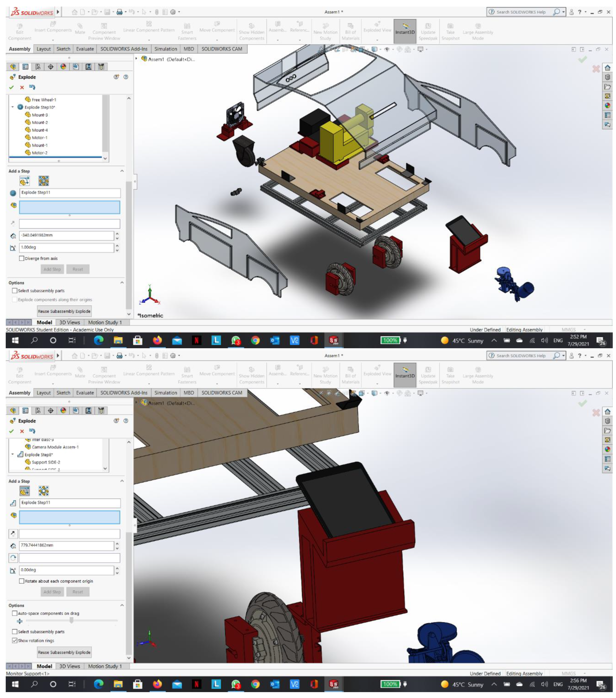Enable Diverge from axis checkbox
The image size is (616, 698).
click(21, 258)
